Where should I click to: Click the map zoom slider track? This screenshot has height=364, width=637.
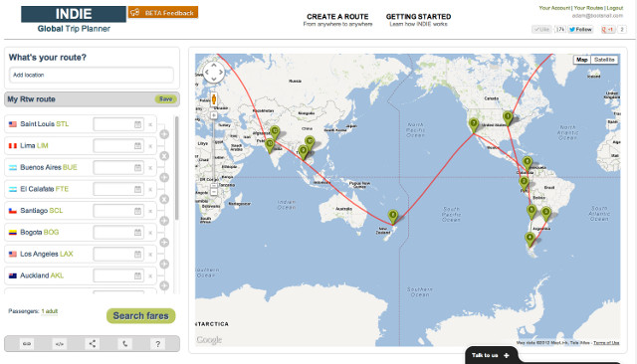pyautogui.click(x=214, y=151)
